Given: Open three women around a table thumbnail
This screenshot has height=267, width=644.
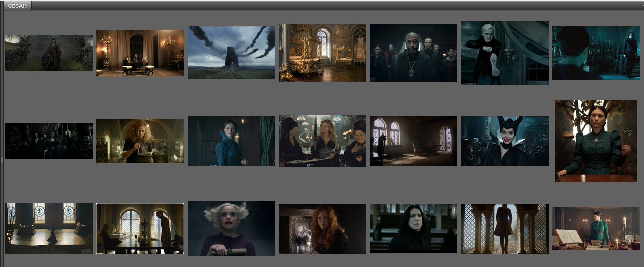Looking at the screenshot, I should [322, 141].
